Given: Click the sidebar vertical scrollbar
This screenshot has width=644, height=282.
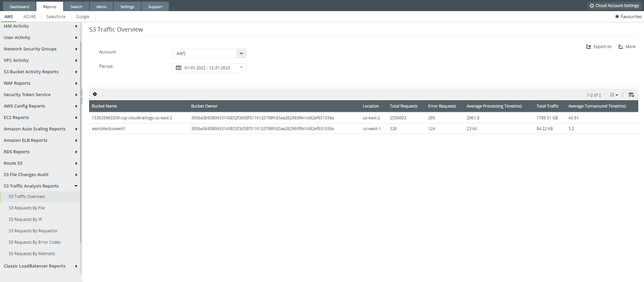Looking at the screenshot, I should (81, 141).
